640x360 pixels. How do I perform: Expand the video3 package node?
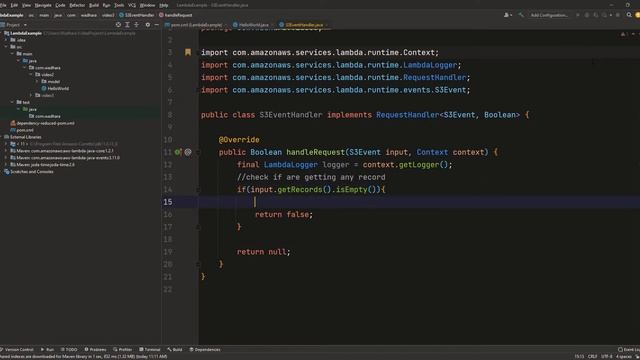31,96
